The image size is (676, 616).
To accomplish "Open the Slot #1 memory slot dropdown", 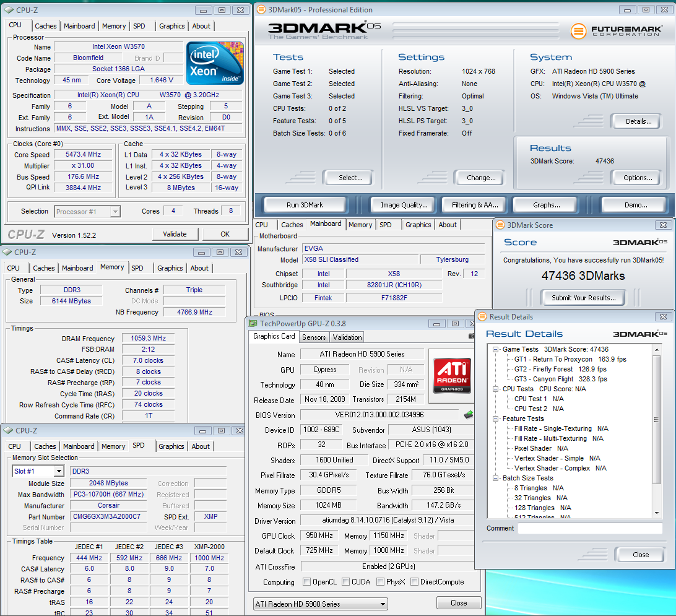I will (x=38, y=471).
